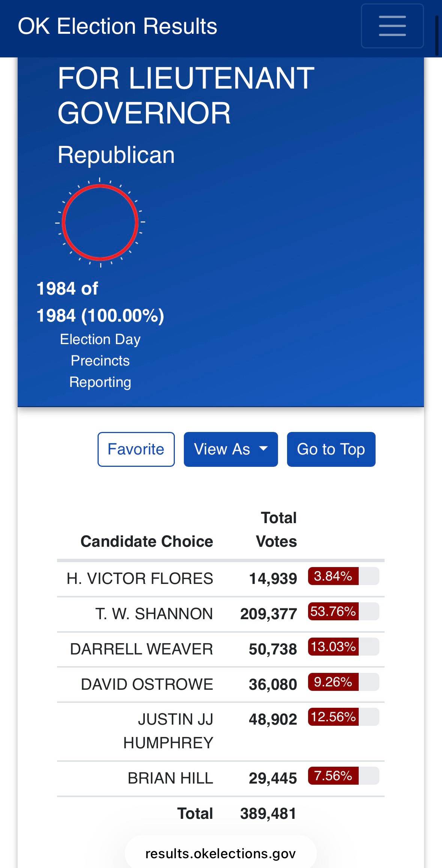
Task: Tap the results.okelections.gov address bar
Action: click(221, 853)
